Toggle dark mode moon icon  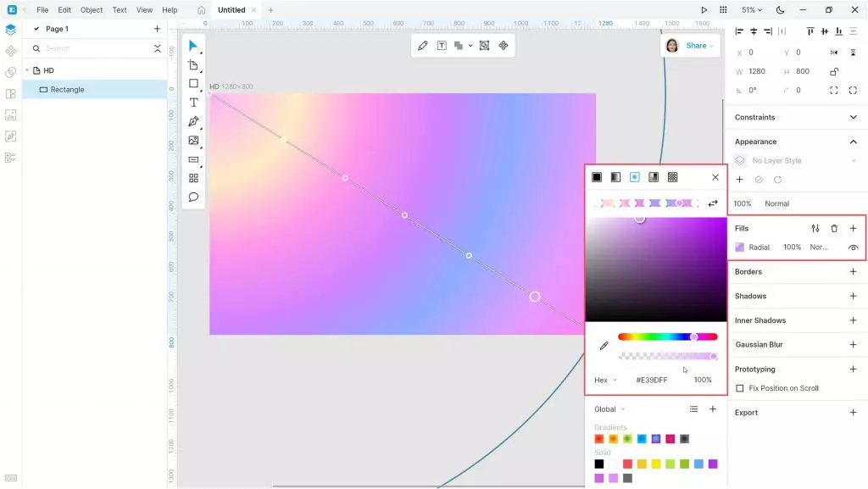780,10
